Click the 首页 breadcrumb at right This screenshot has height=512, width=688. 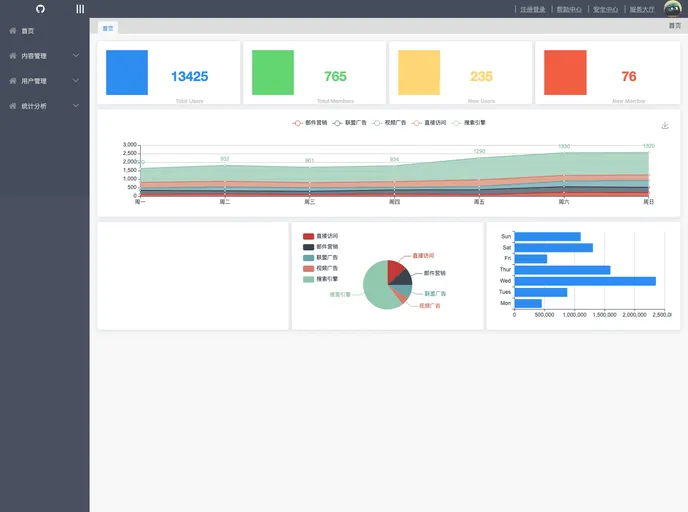tap(675, 26)
